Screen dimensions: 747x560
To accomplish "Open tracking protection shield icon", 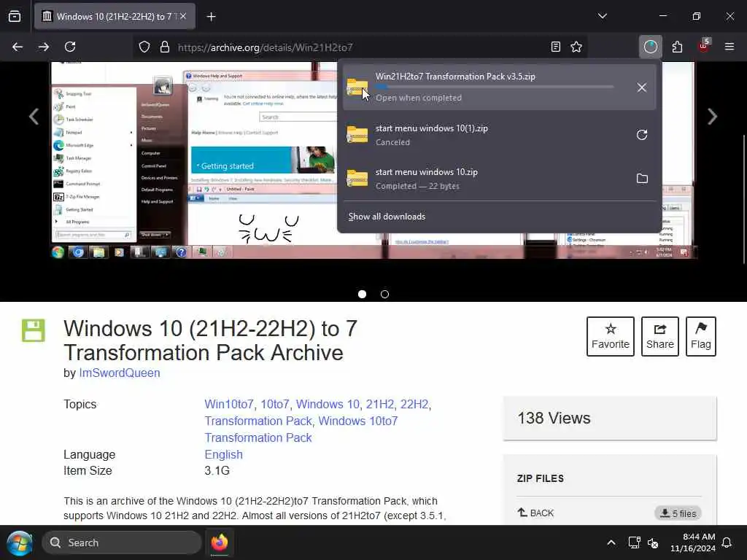I will (x=144, y=47).
